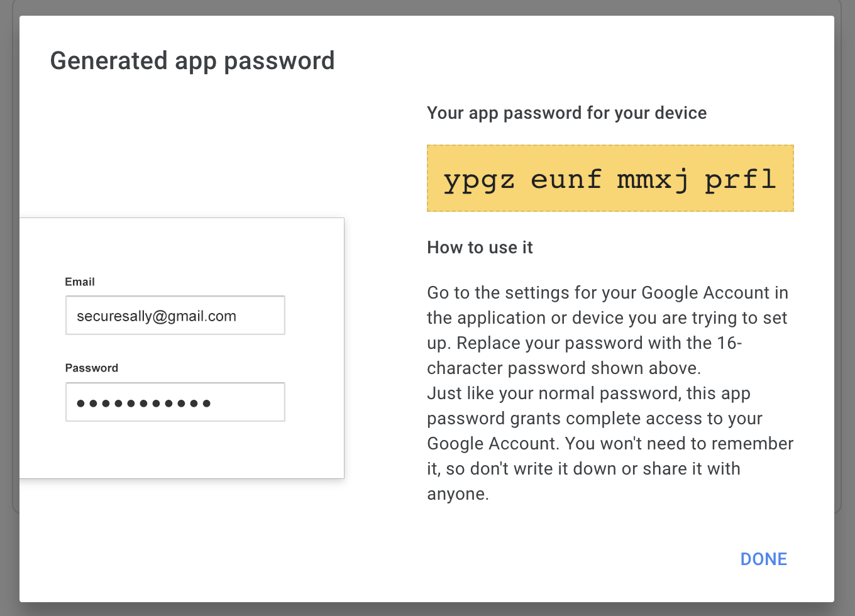The width and height of the screenshot is (855, 616).
Task: Select the 'mmxj' group of the app password
Action: pyautogui.click(x=653, y=180)
